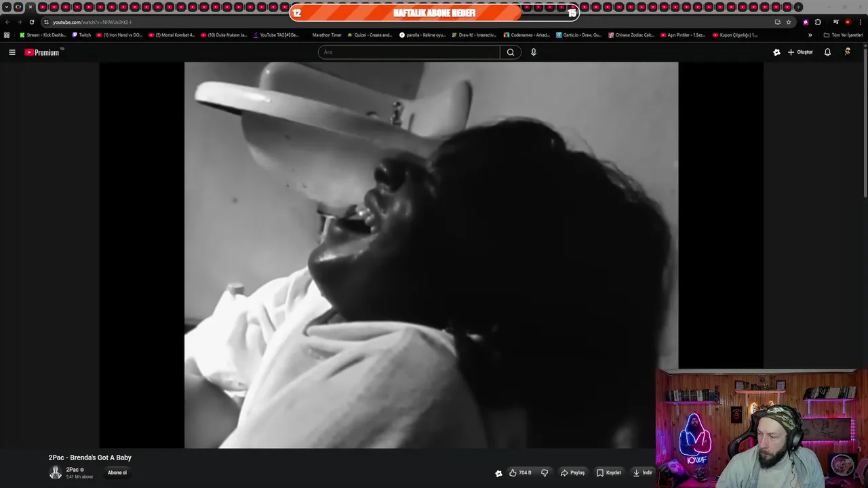868x488 pixels.
Task: Open the Tüm Yer İşaretleri bookmarks folder
Action: pyautogui.click(x=843, y=35)
